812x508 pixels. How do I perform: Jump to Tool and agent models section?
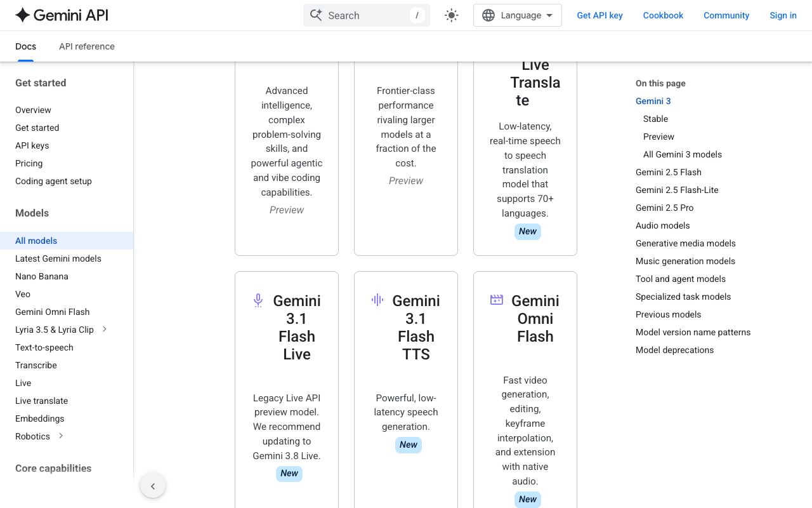pyautogui.click(x=681, y=279)
